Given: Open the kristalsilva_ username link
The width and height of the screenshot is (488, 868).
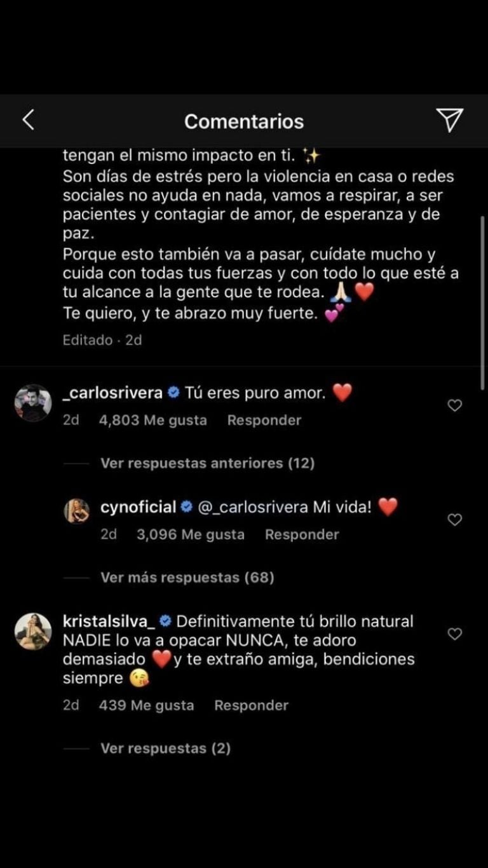Looking at the screenshot, I should point(108,620).
